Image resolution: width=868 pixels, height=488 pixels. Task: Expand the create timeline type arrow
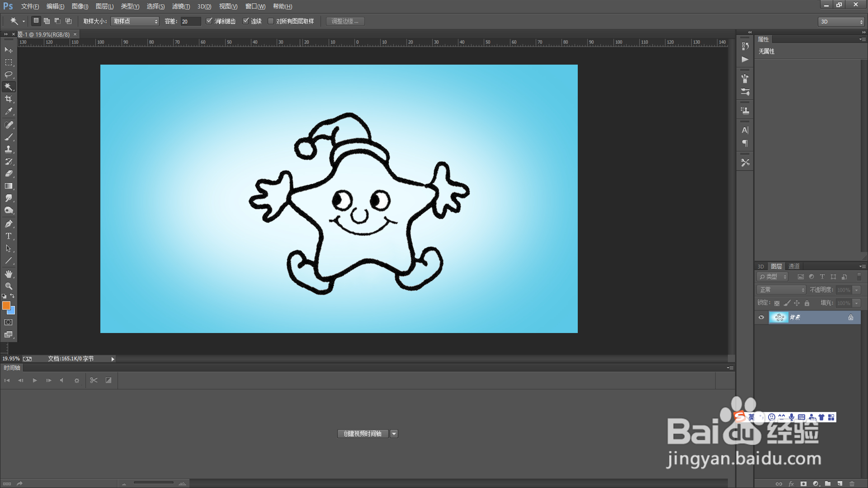pos(394,434)
